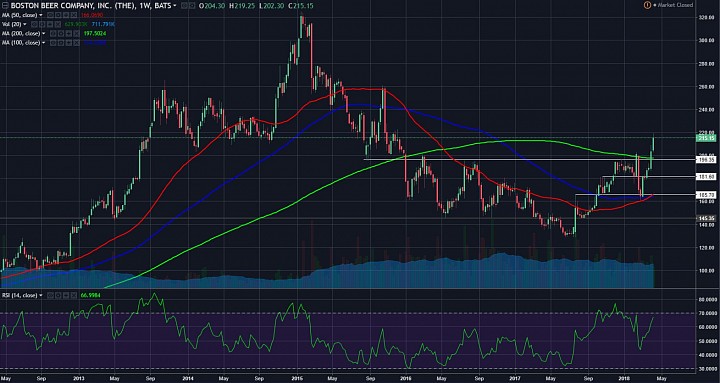Open settings for the Vol (20) indicator
Image resolution: width=720 pixels, height=383 pixels.
[x=42, y=24]
